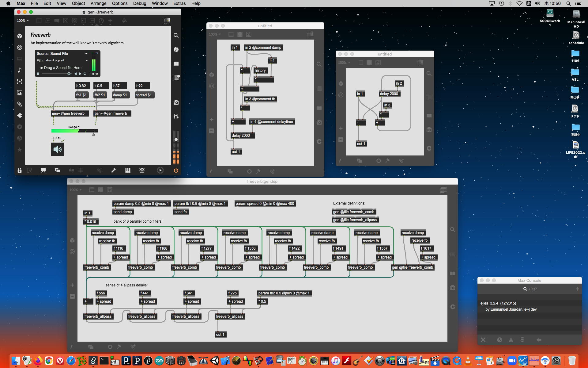The width and height of the screenshot is (588, 368).
Task: Open the Extras menu
Action: 179,3
